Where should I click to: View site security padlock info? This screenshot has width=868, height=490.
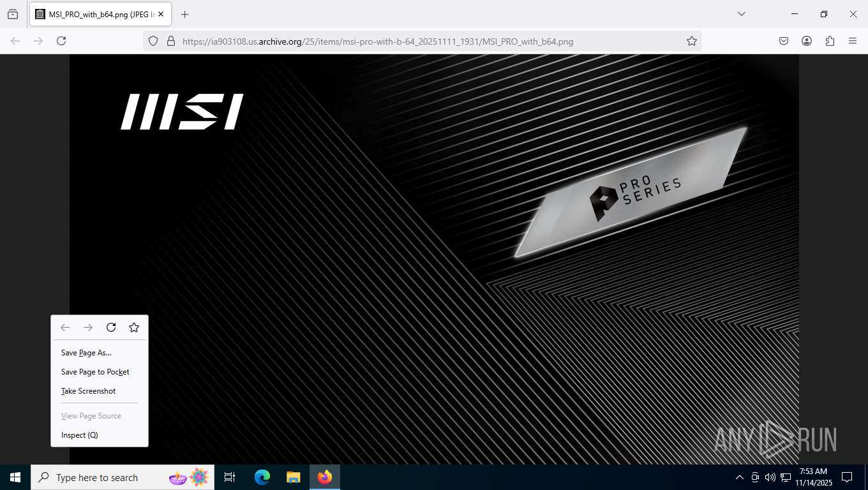click(x=170, y=41)
